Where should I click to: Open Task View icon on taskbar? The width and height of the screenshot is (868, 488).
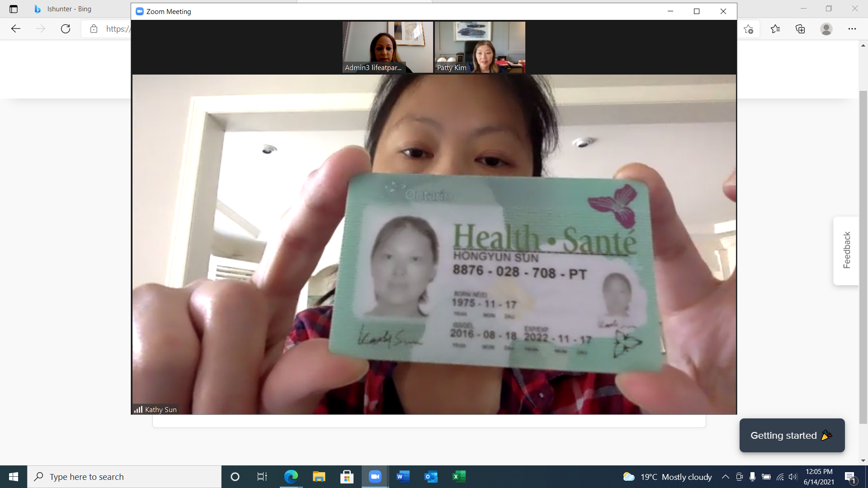pos(262,477)
